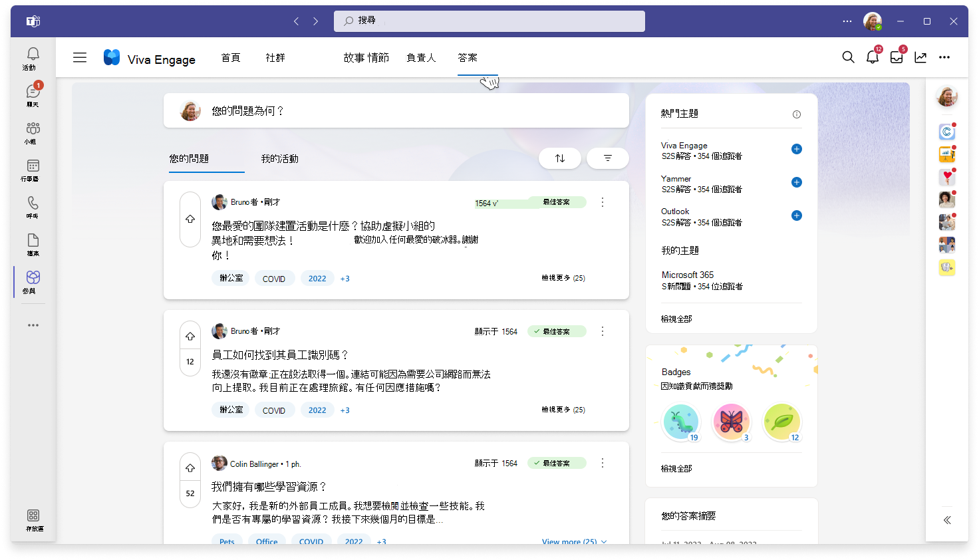Go forward with the right arrow in title bar
This screenshot has width=979, height=560.
point(316,21)
